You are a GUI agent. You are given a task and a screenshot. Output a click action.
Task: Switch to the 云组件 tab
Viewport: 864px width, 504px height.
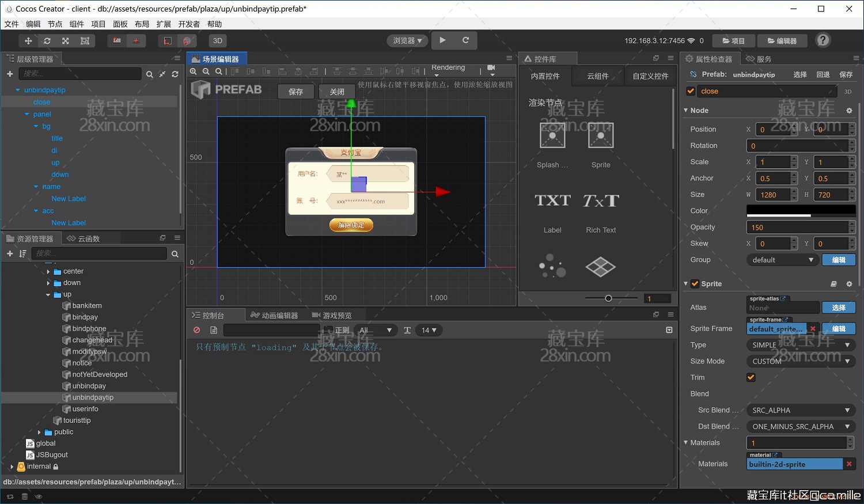[x=598, y=76]
